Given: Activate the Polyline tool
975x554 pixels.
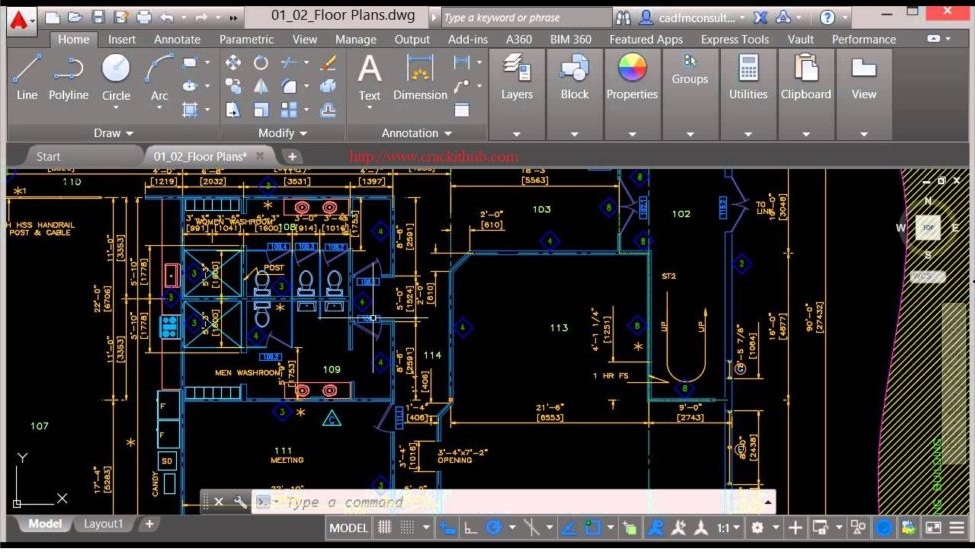Looking at the screenshot, I should click(x=68, y=77).
